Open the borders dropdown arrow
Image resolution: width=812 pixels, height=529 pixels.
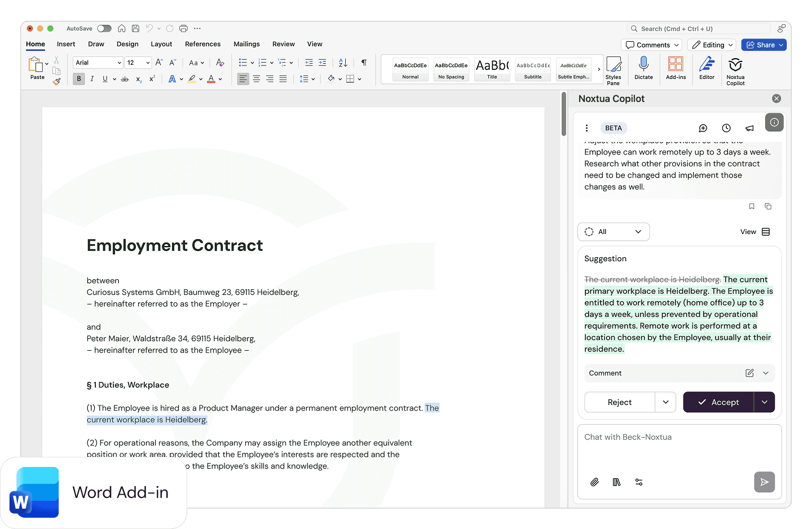(x=359, y=79)
